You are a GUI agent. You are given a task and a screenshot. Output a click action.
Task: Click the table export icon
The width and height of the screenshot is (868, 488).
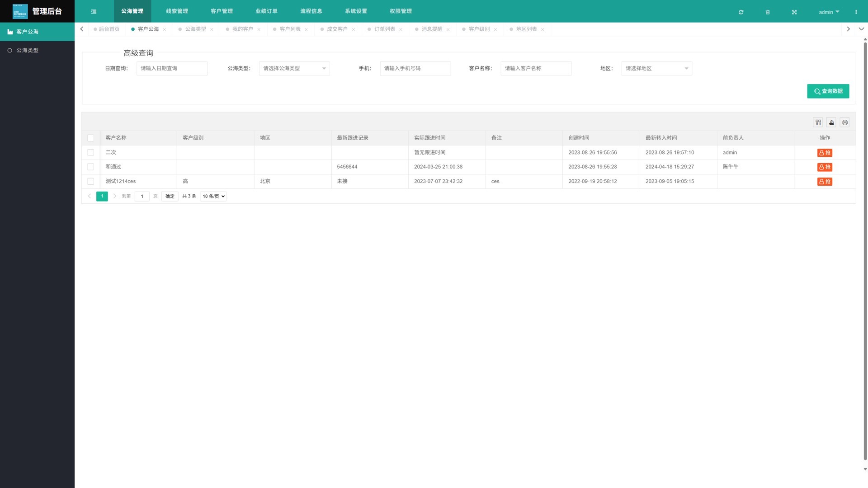pos(831,122)
